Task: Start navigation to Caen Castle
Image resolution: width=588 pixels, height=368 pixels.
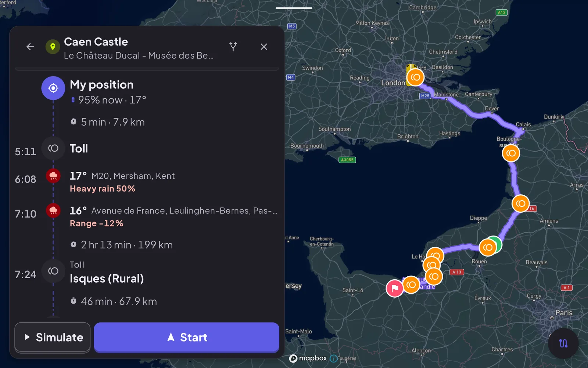Action: [x=187, y=337]
